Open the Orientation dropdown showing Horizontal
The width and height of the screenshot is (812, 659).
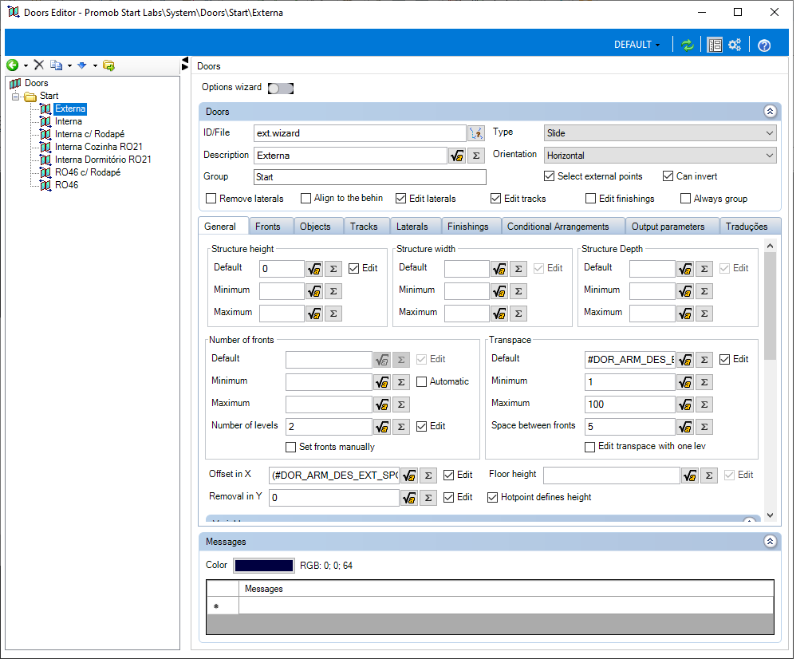(x=660, y=156)
